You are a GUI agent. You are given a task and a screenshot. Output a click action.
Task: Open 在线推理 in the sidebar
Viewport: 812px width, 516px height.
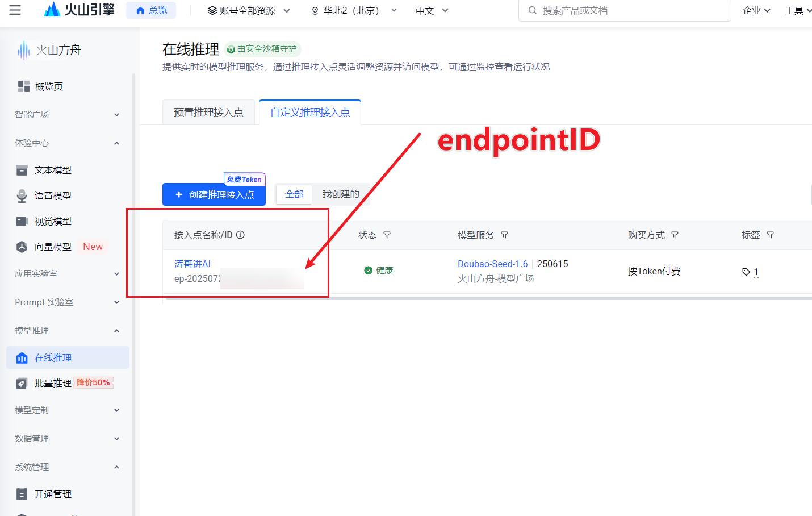(x=68, y=357)
